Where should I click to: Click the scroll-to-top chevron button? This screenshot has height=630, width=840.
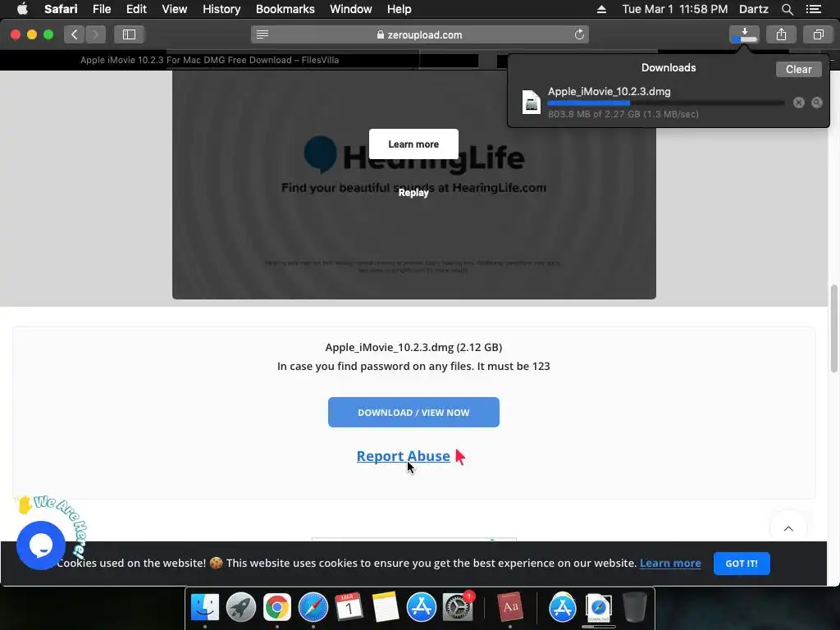[x=788, y=529]
